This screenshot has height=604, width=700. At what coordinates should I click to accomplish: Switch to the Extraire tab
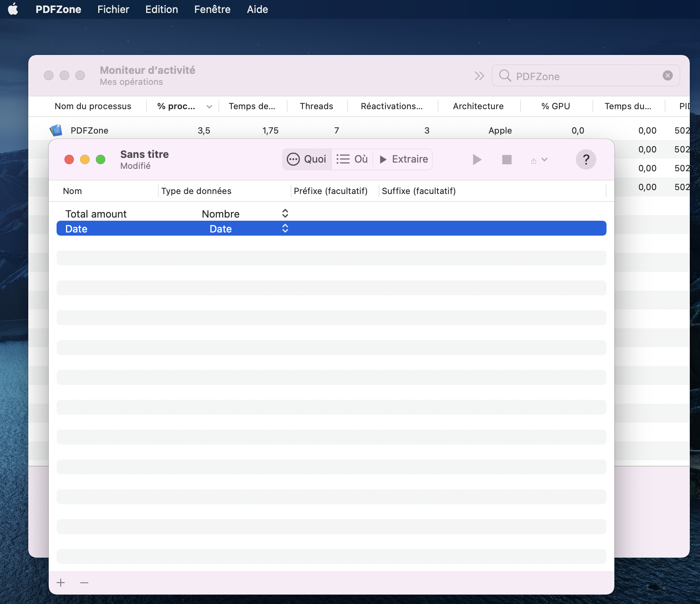(403, 159)
